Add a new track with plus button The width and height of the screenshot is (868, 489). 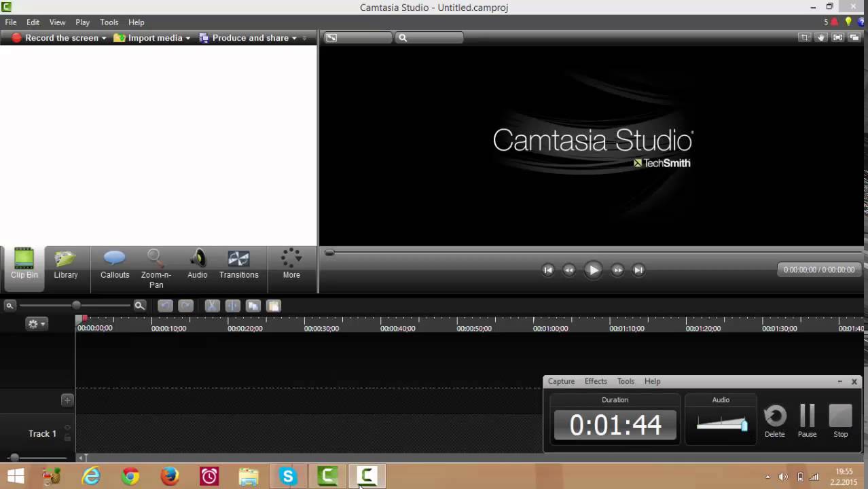67,400
